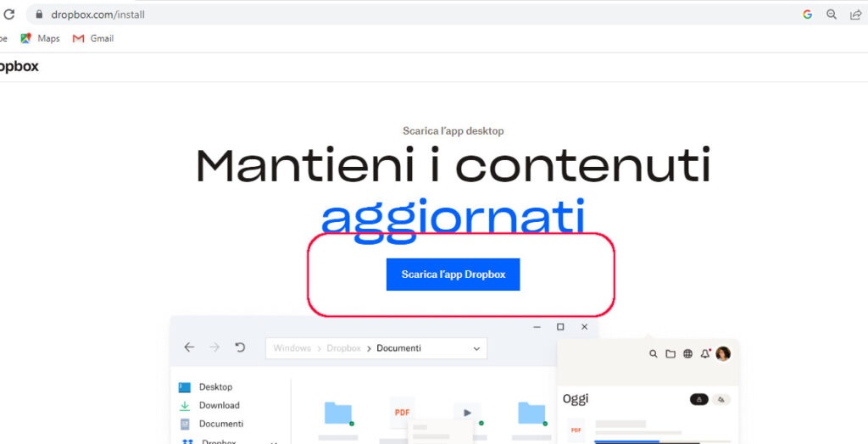Click the forward arrow in the illustration
This screenshot has height=444, width=868.
click(214, 347)
